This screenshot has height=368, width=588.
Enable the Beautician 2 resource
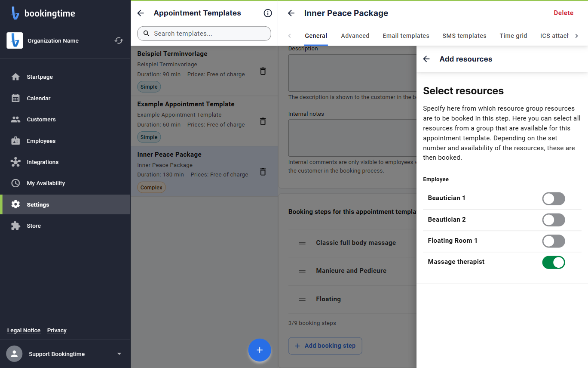pyautogui.click(x=554, y=220)
